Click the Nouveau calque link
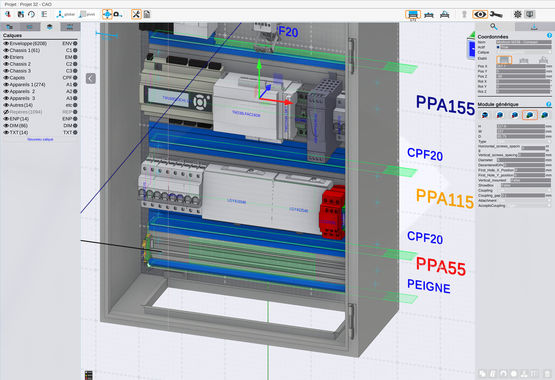The image size is (555, 380). 40,139
